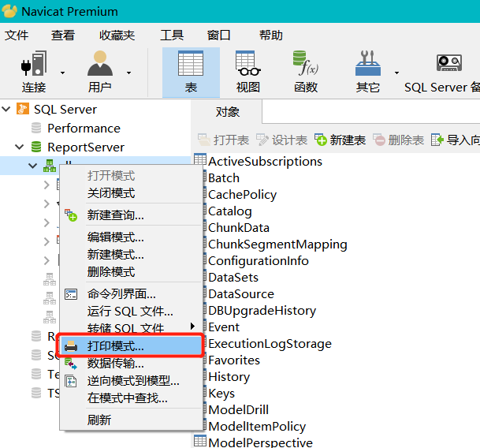Open the Others (其它) dropdown arrow

coord(396,73)
